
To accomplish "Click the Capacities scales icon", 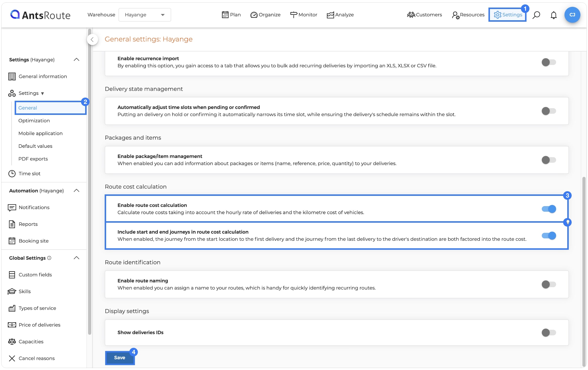I will 12,342.
